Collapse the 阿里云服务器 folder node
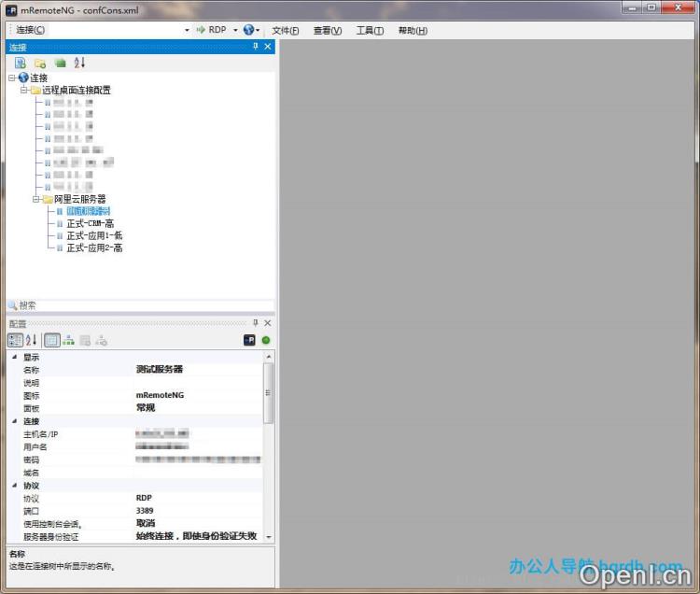The image size is (700, 594). [36, 199]
